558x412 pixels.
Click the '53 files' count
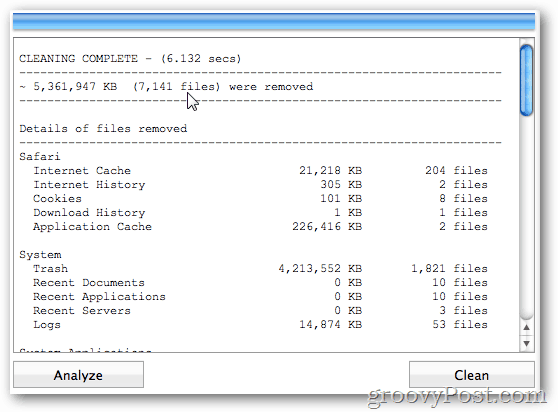click(x=460, y=324)
